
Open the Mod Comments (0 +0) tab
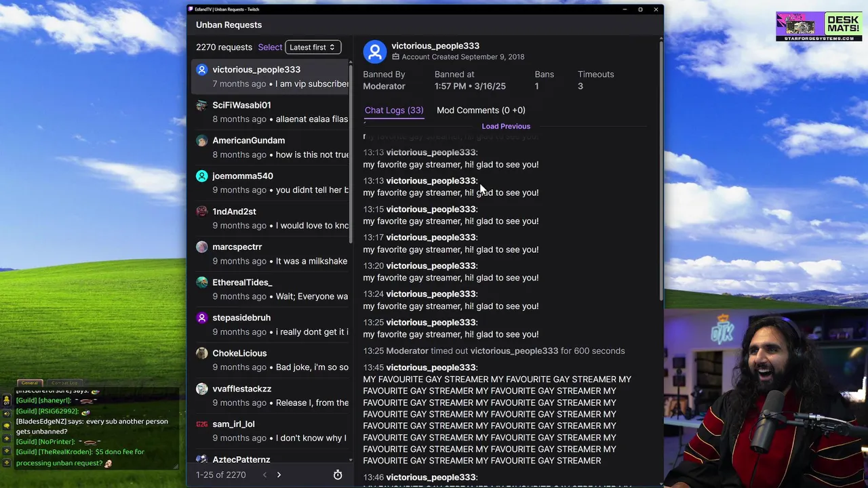[481, 110]
